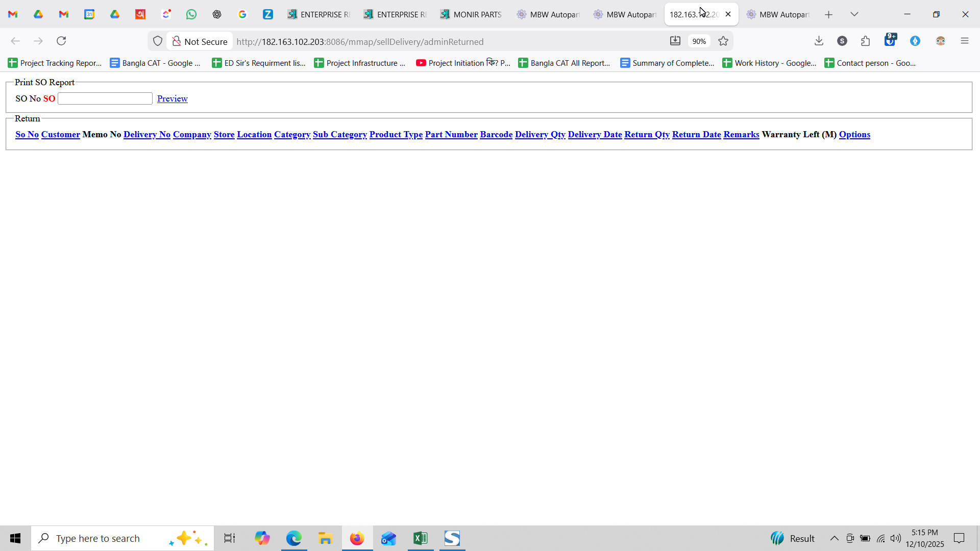Click the 90% zoom level indicator

click(x=699, y=41)
